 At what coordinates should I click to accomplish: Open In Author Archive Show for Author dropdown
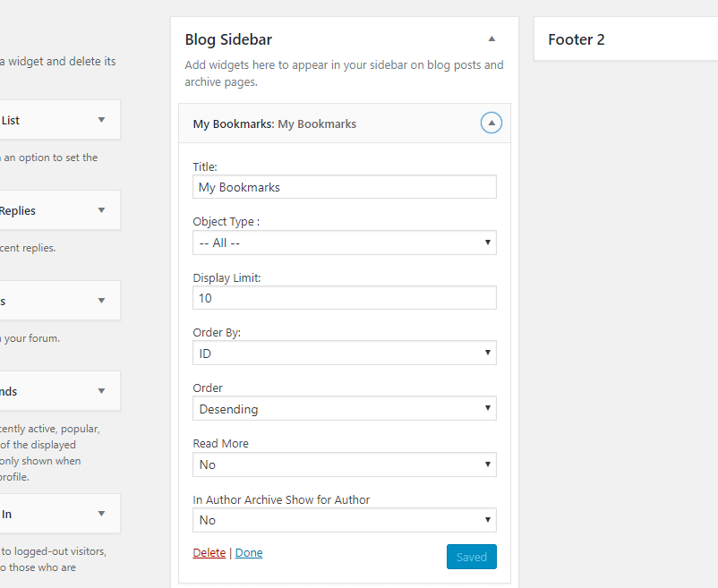[x=344, y=520]
